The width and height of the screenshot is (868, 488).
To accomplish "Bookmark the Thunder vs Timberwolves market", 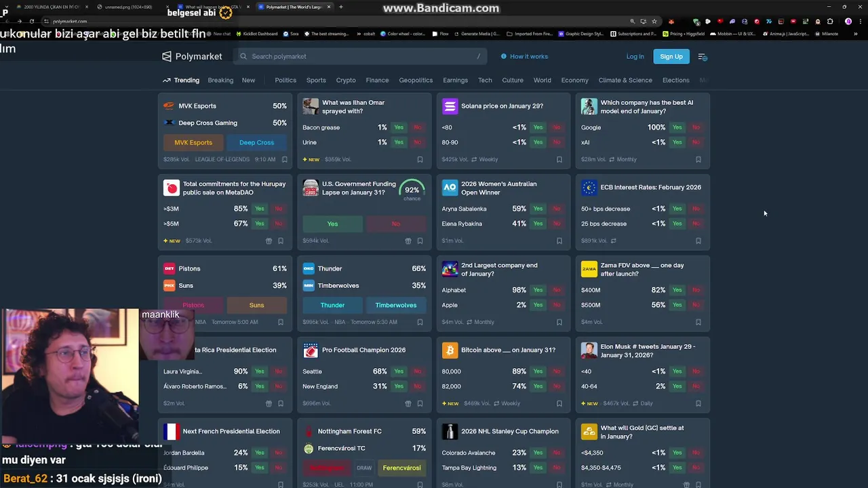I will point(420,322).
